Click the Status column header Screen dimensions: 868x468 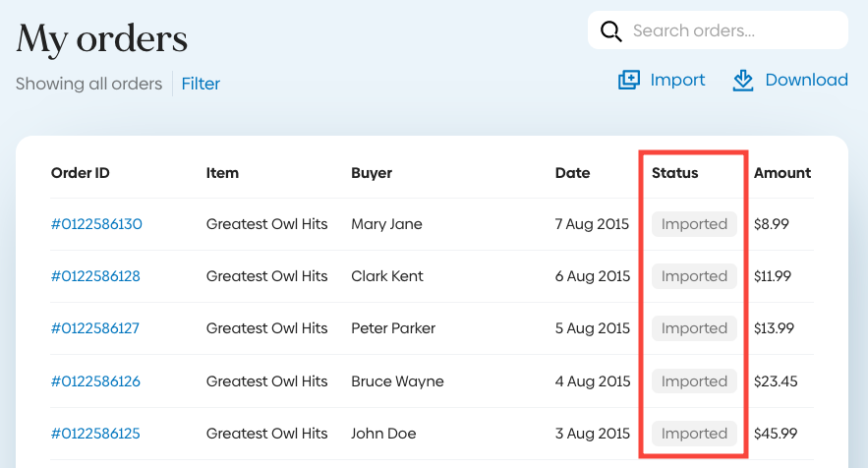tap(674, 173)
